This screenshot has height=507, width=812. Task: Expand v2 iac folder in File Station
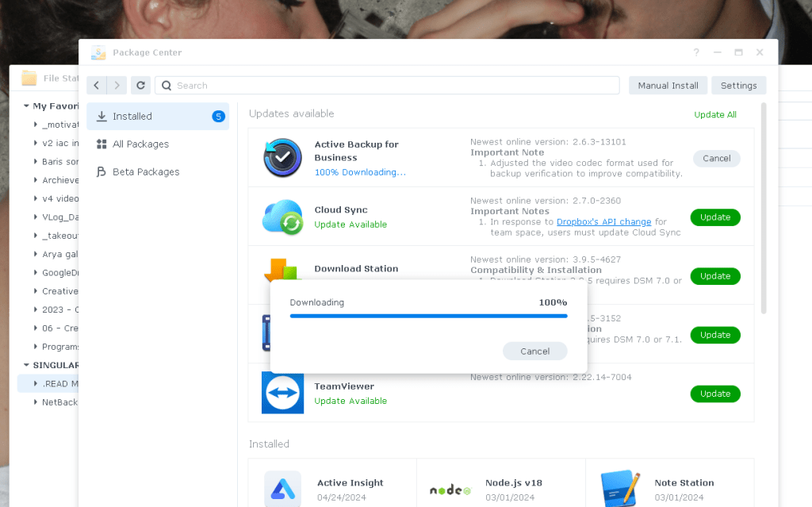pyautogui.click(x=35, y=143)
